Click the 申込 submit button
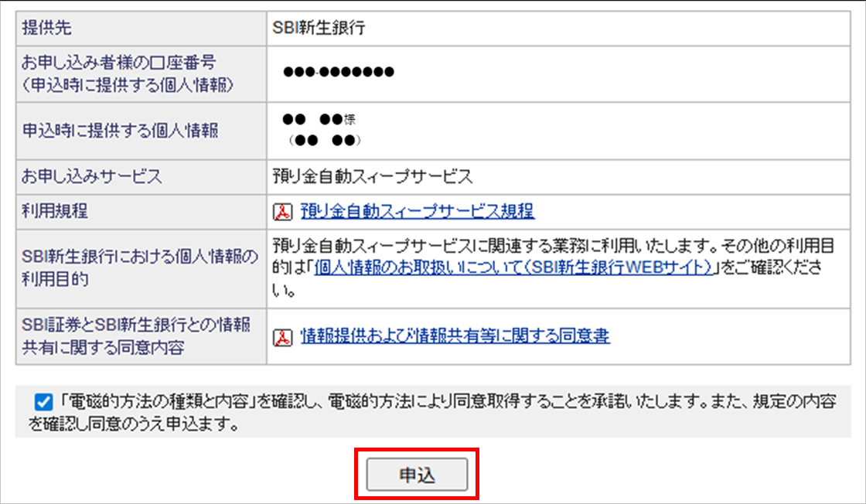Screen dimensions: 866x504 (417, 474)
